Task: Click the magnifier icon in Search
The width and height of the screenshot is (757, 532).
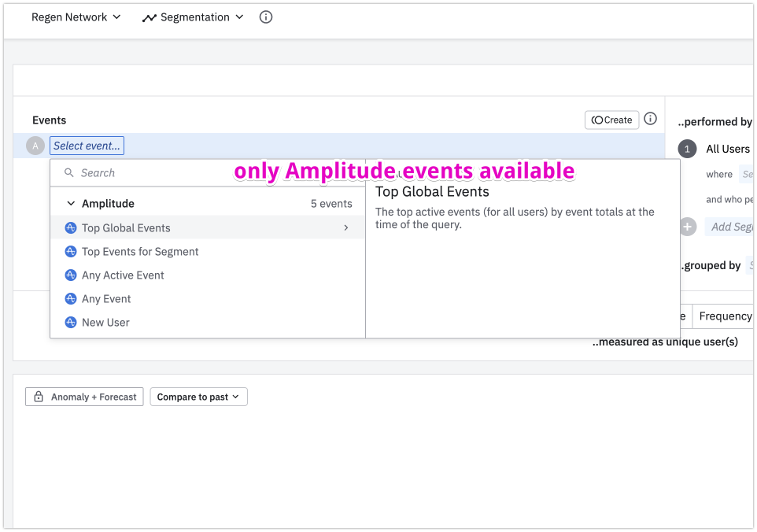Action: (x=69, y=173)
